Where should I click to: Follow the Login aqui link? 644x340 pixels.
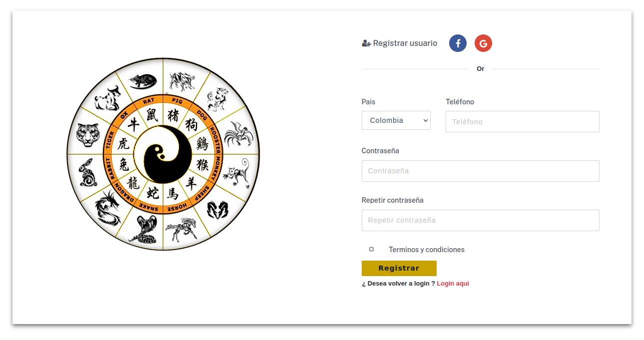(453, 284)
